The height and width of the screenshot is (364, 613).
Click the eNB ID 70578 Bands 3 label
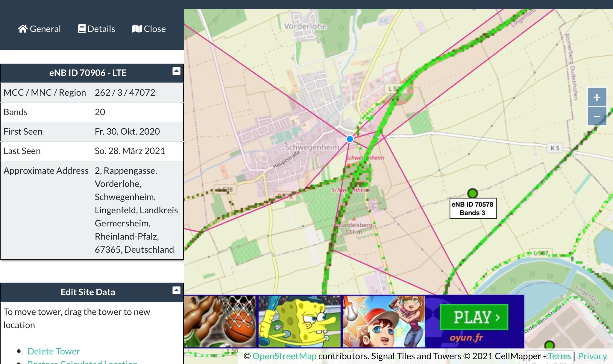(x=473, y=208)
